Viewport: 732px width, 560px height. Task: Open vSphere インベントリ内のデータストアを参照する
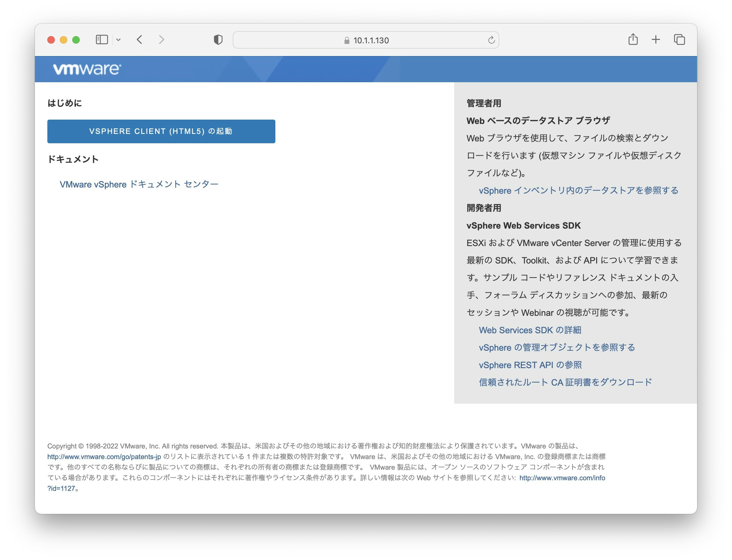pos(578,190)
